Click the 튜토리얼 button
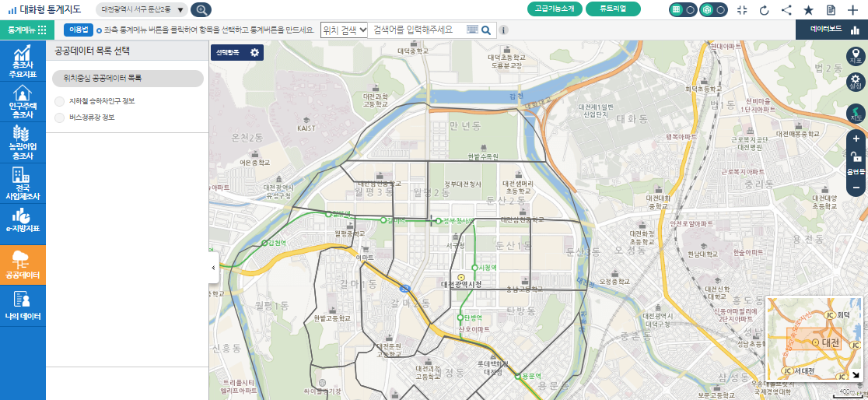This screenshot has width=868, height=400. click(x=614, y=9)
